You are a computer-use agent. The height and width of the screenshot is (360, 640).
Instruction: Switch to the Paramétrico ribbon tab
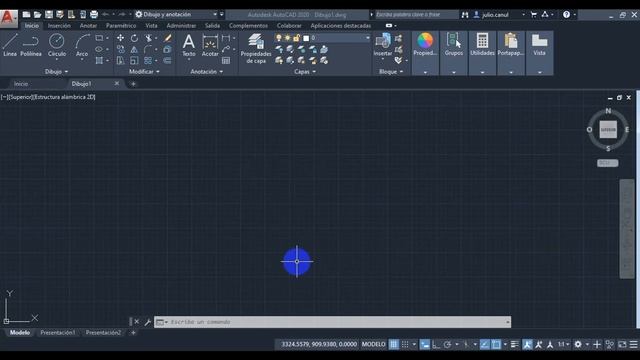pyautogui.click(x=121, y=25)
